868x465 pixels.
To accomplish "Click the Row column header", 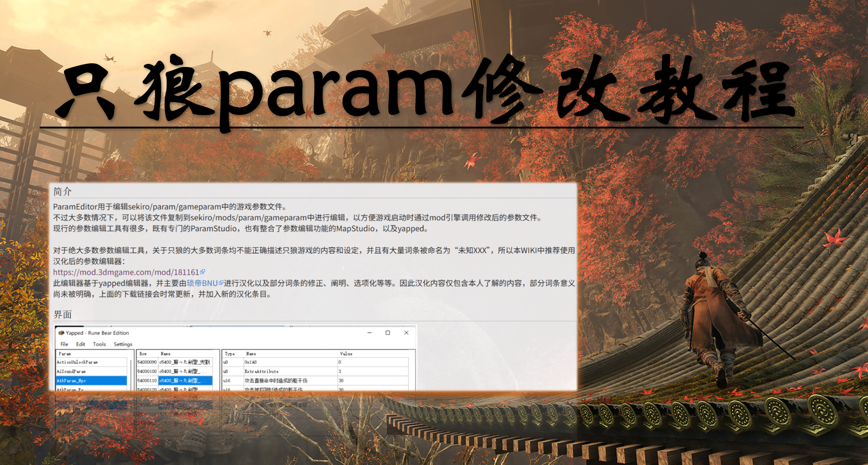I will coord(143,354).
